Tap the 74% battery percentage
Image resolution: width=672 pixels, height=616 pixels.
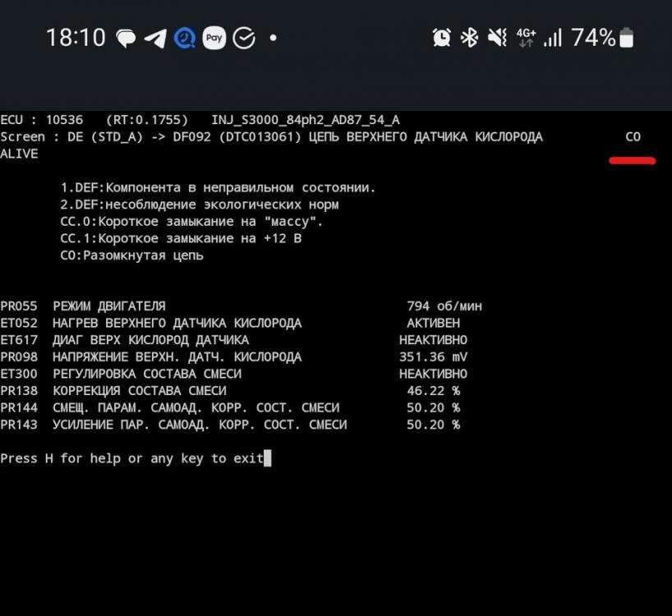tap(594, 37)
